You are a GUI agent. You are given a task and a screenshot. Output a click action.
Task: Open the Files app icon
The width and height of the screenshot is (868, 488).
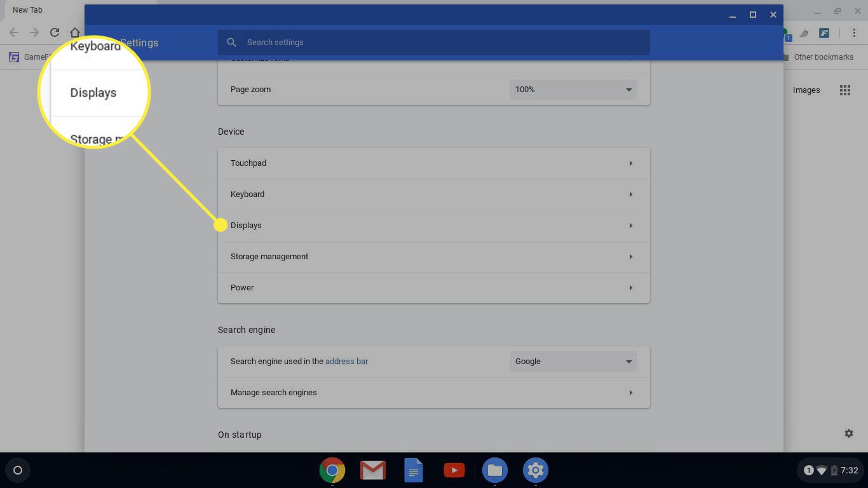pos(494,470)
